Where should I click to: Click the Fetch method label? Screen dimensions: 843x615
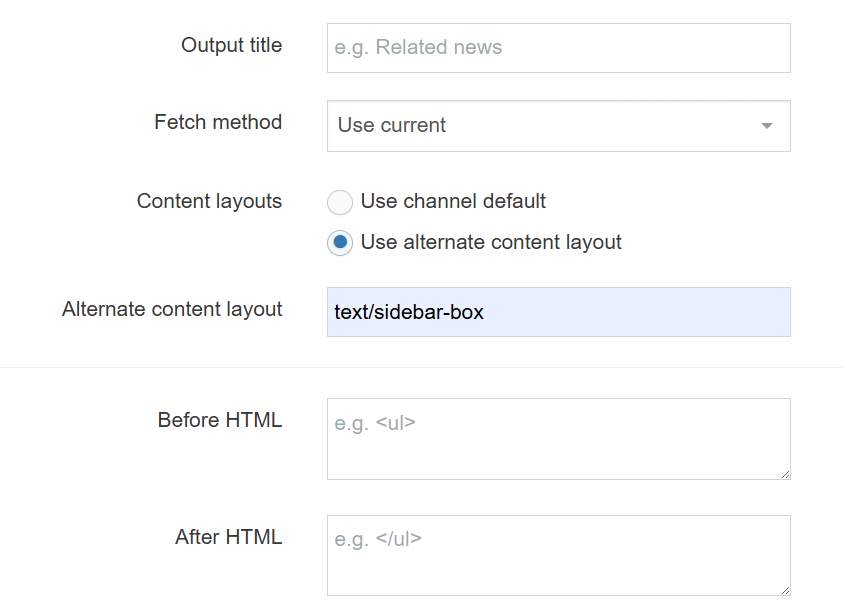217,123
